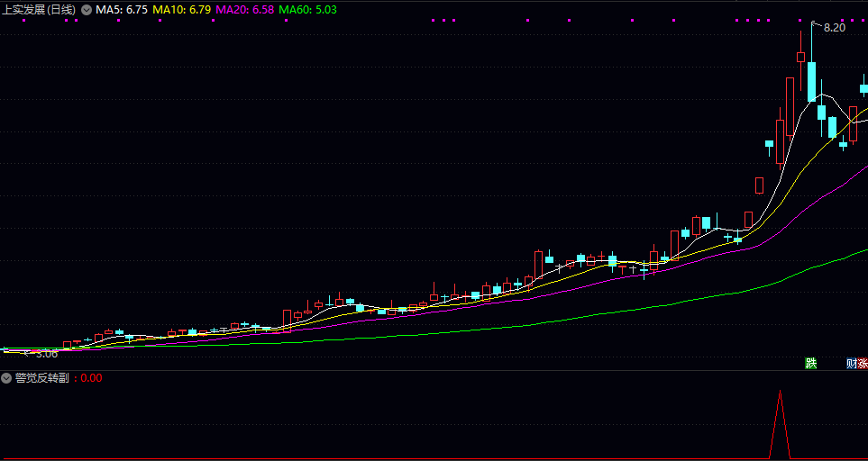Click the red 0.00 indicator value
868x461 pixels.
(x=91, y=378)
